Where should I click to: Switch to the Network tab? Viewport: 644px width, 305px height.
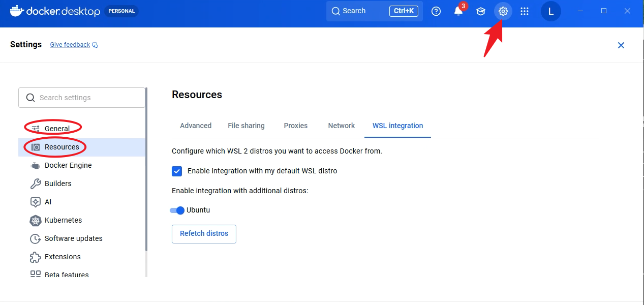[342, 126]
